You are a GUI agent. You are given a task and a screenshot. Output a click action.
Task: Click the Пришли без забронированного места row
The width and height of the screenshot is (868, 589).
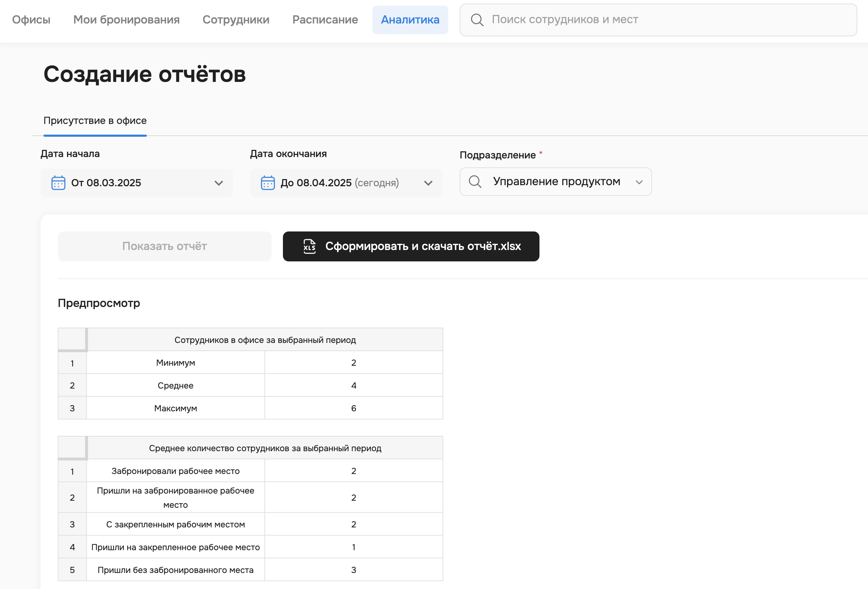(176, 569)
